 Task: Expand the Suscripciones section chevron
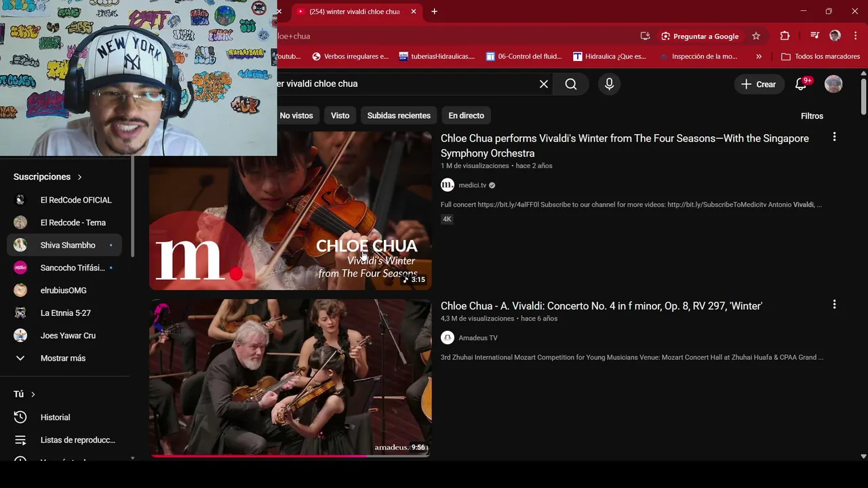pyautogui.click(x=79, y=177)
